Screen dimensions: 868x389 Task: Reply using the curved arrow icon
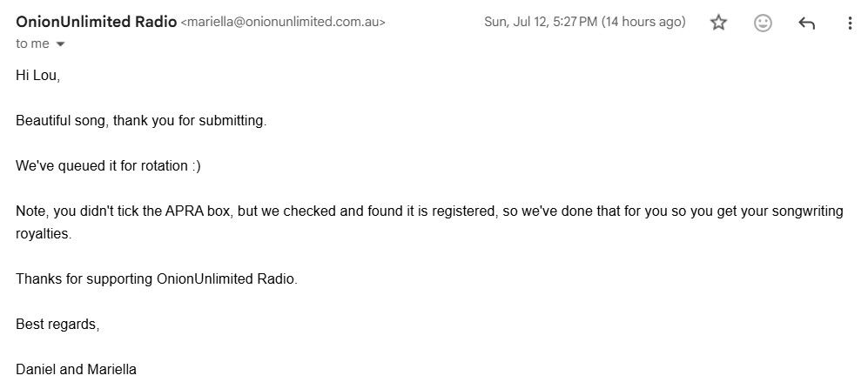[x=806, y=23]
